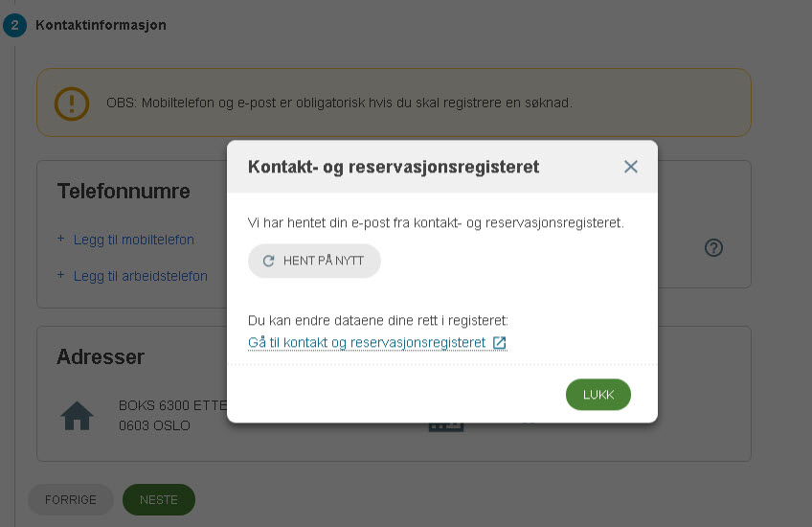Click the plus icon before Legg til arbeidstelefon
Image resolution: width=812 pixels, height=527 pixels.
61,275
